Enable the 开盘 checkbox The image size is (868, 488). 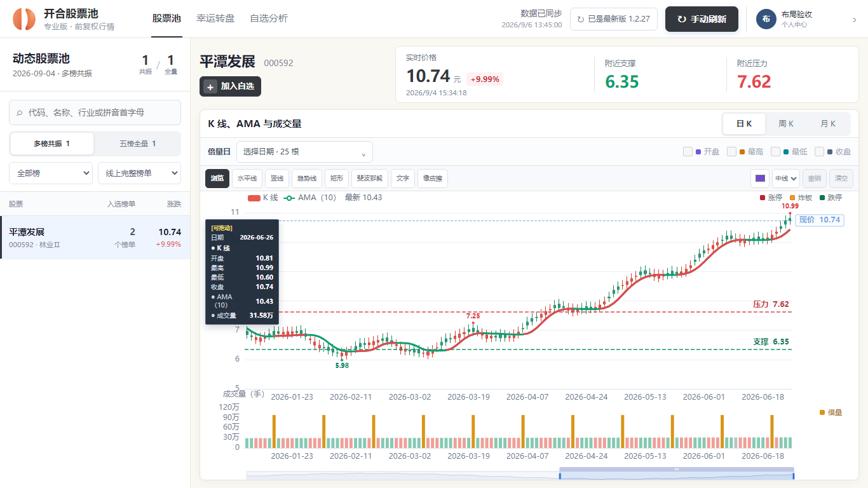tap(688, 152)
